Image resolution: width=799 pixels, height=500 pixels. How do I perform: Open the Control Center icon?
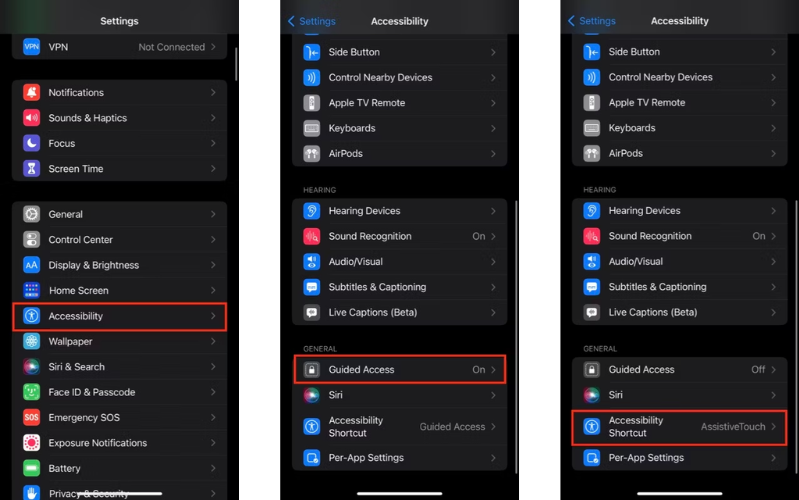31,240
